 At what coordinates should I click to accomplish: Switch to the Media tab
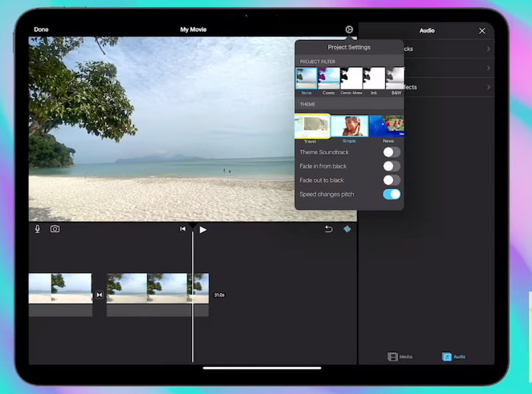pyautogui.click(x=400, y=357)
